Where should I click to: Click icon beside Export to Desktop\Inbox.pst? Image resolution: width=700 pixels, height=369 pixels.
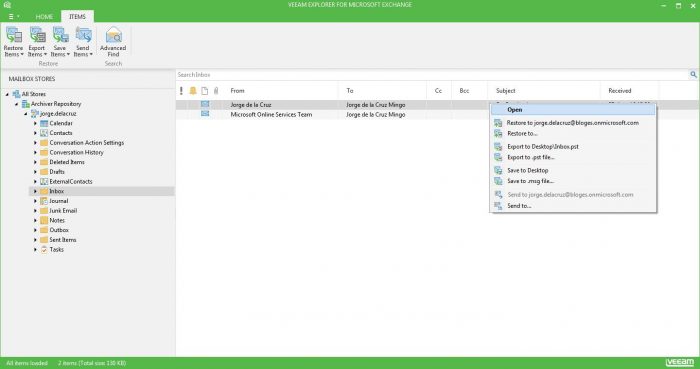click(498, 146)
